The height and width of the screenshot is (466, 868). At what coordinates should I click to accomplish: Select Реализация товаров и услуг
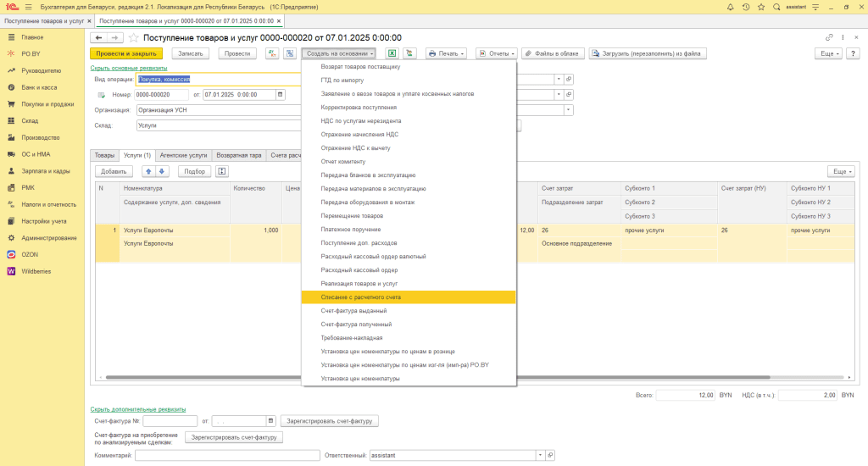[x=409, y=284]
